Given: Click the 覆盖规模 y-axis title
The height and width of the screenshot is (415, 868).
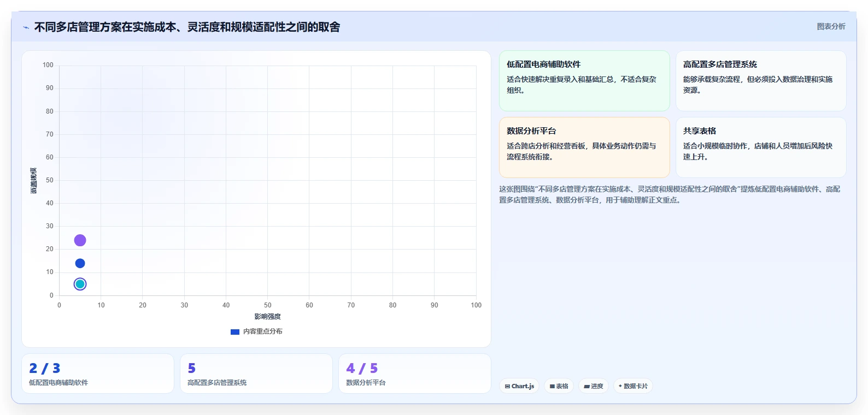Looking at the screenshot, I should [34, 180].
